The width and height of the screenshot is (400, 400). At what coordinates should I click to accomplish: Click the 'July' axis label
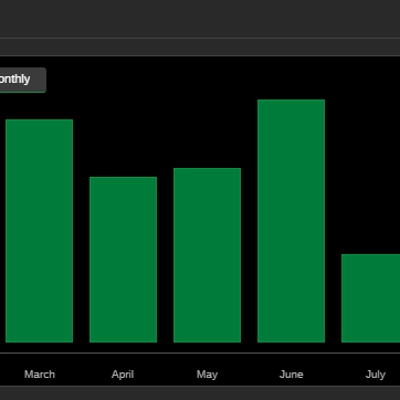[x=375, y=375]
